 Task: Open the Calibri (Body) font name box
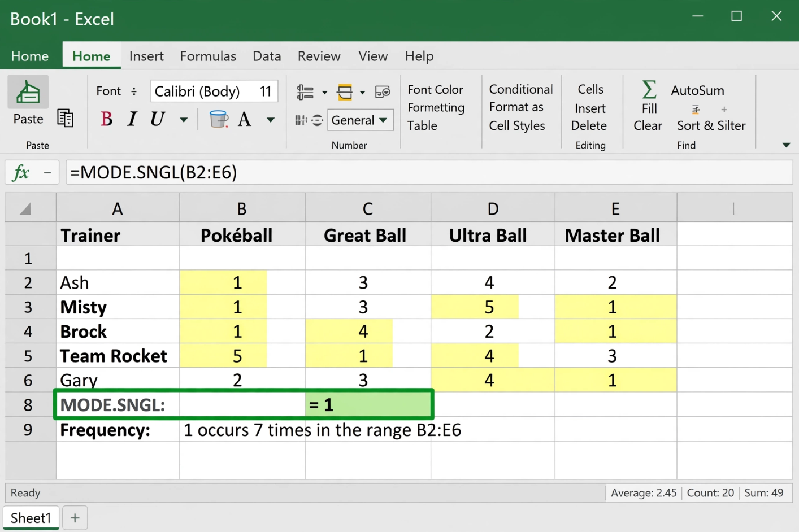[198, 91]
